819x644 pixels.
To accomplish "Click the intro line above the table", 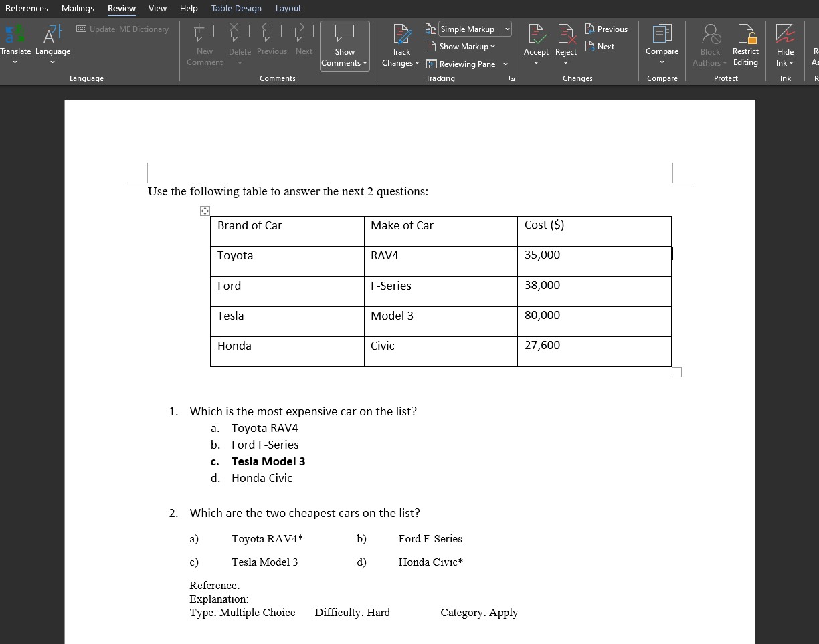I will [x=288, y=191].
